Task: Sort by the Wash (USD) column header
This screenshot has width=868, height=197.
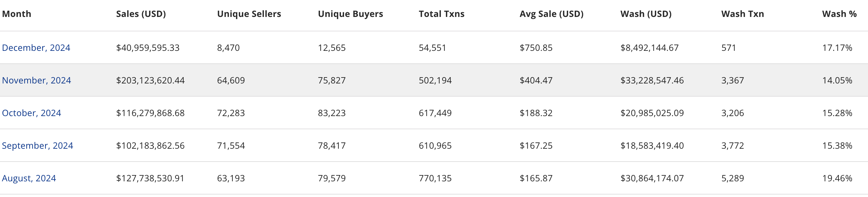Action: click(x=646, y=14)
